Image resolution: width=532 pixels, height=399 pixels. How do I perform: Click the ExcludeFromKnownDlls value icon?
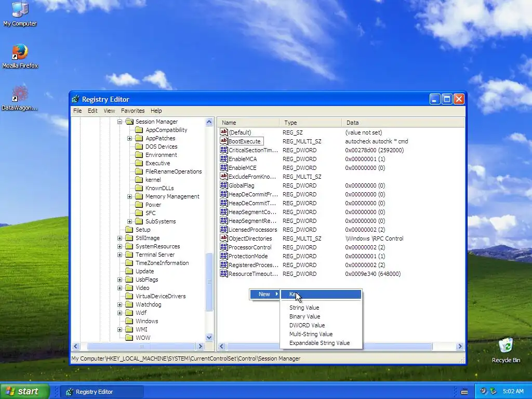[x=223, y=177]
